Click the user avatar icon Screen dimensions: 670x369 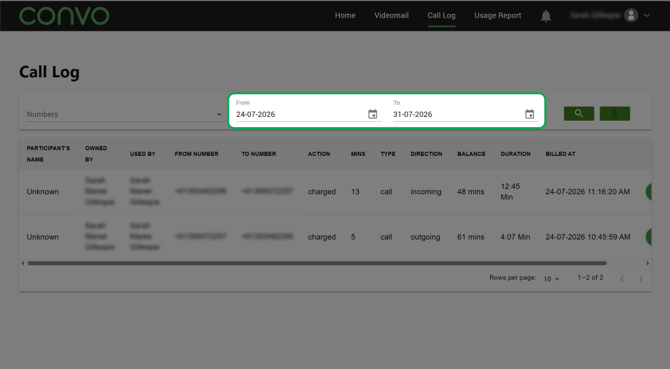pos(631,15)
